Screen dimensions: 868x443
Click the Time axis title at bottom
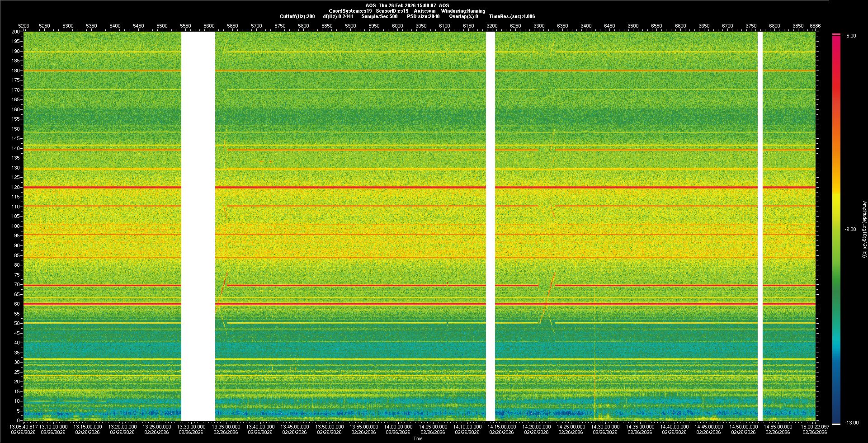[418, 438]
